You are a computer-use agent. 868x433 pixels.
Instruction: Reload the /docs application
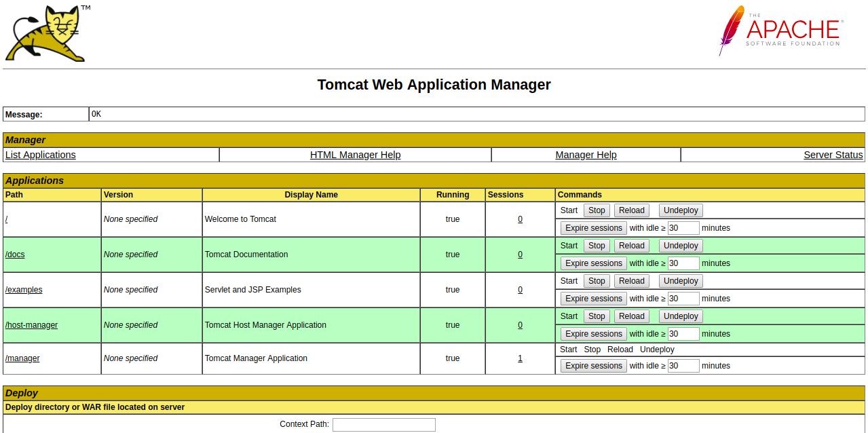(x=631, y=246)
